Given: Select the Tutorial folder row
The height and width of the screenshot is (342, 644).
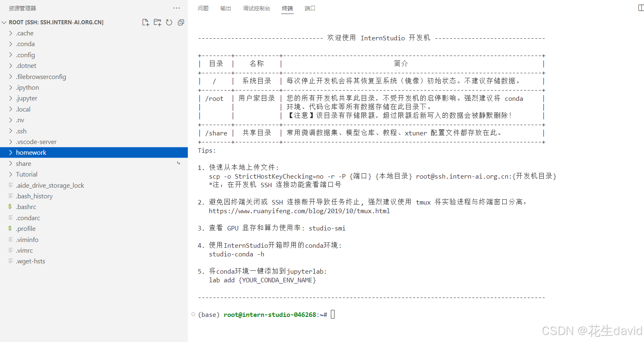Looking at the screenshot, I should (x=94, y=174).
